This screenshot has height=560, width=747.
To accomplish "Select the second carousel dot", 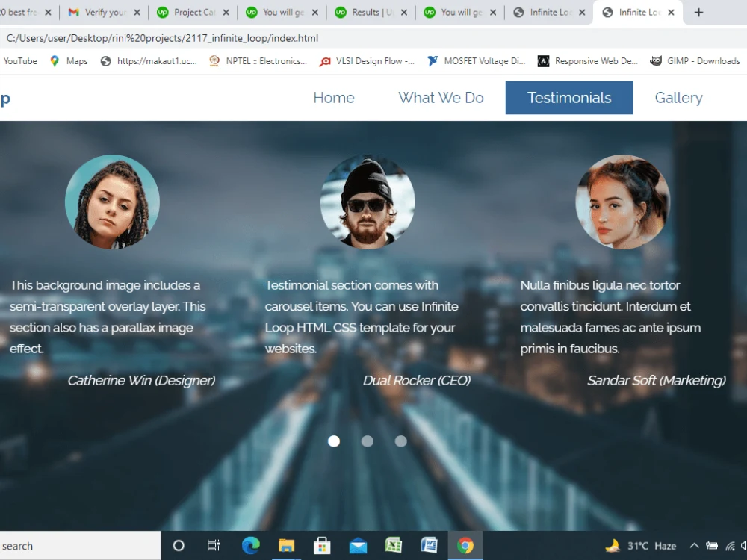I will [x=368, y=441].
